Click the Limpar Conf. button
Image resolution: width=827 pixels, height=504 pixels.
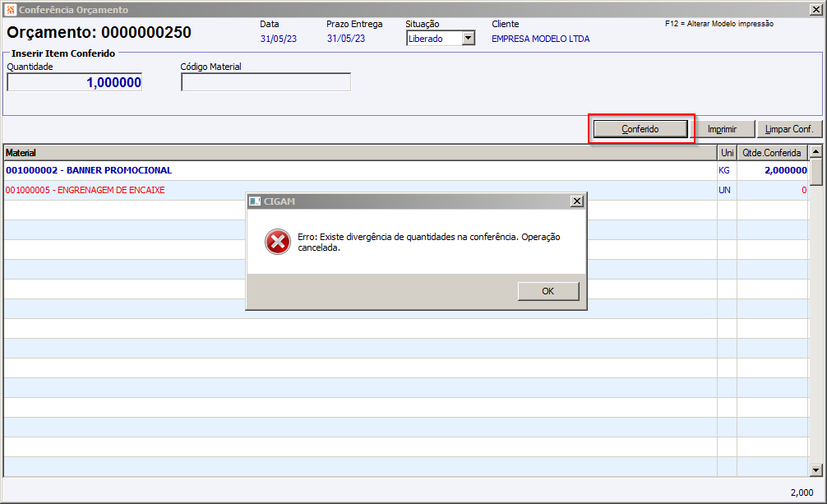789,129
